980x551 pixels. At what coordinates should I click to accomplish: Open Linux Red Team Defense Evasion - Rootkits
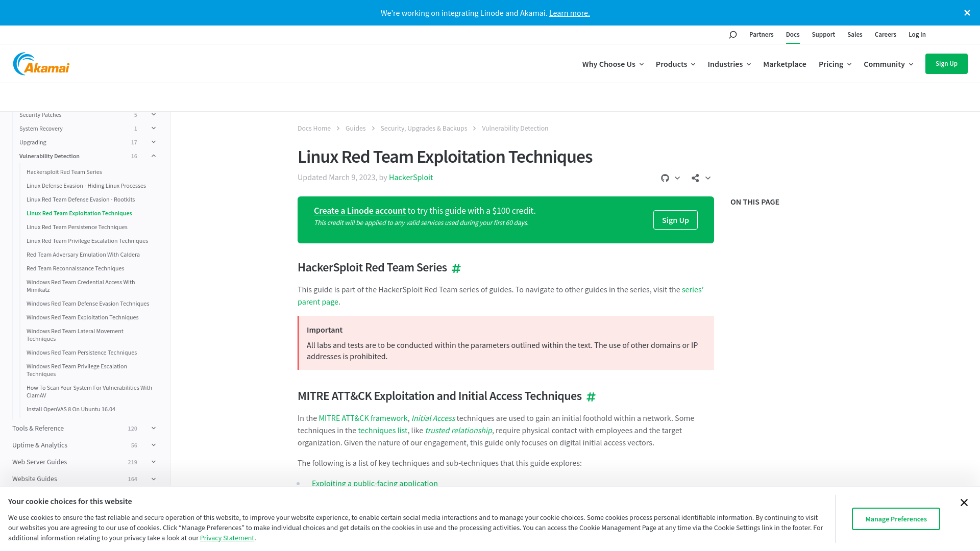[x=81, y=199]
